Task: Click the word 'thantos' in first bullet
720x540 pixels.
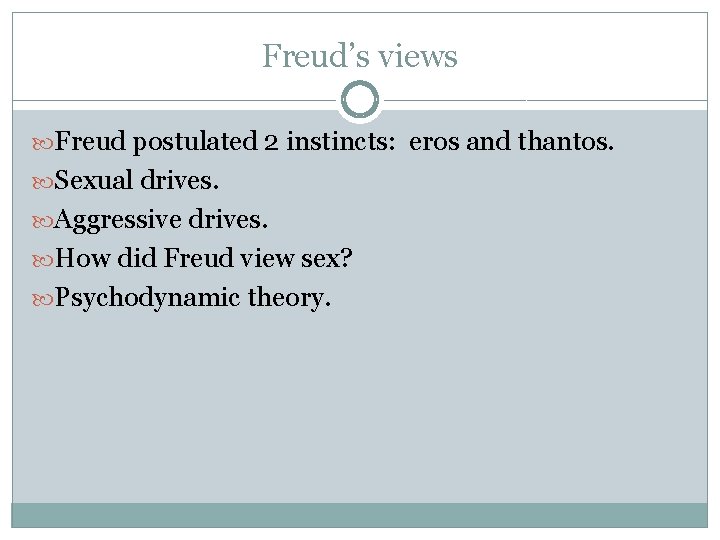Action: 565,141
